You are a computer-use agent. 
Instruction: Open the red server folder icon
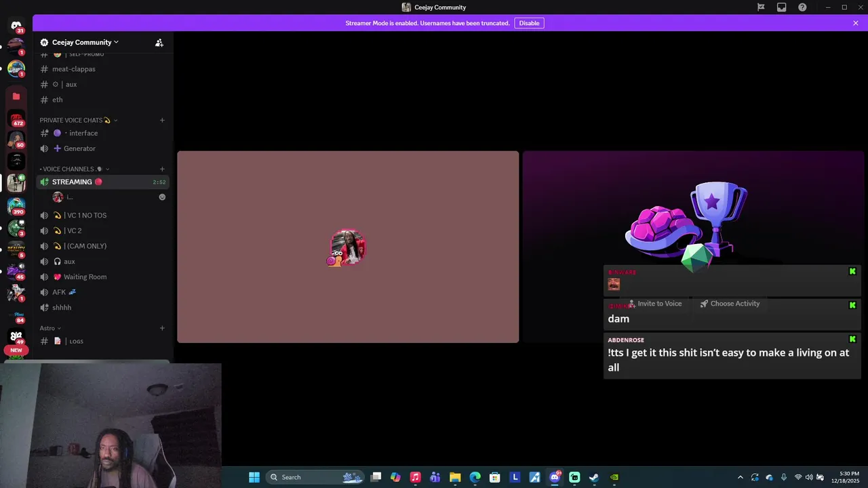pos(16,96)
